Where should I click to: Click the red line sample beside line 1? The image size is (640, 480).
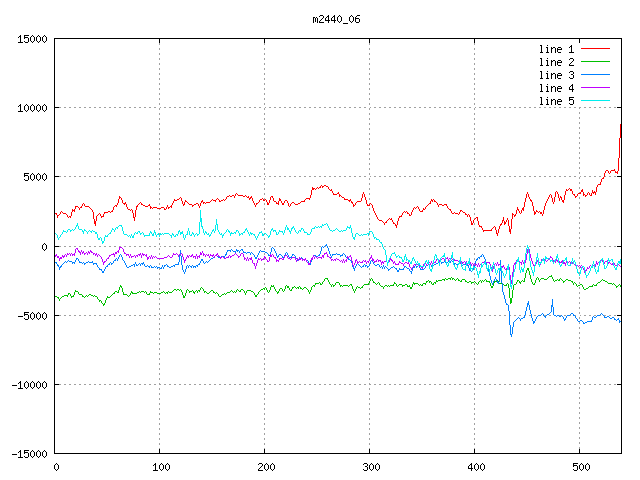point(595,49)
